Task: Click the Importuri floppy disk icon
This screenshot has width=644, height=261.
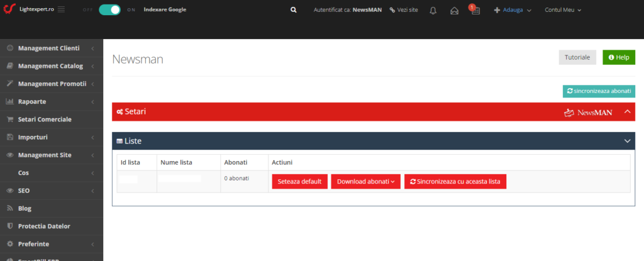Action: tap(10, 137)
